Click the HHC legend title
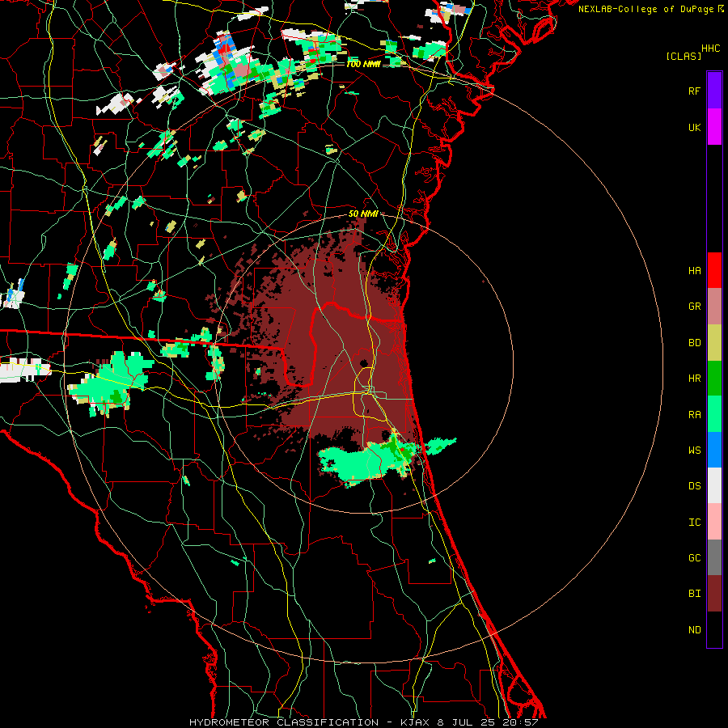Viewport: 728px width, 728px height. tap(711, 49)
